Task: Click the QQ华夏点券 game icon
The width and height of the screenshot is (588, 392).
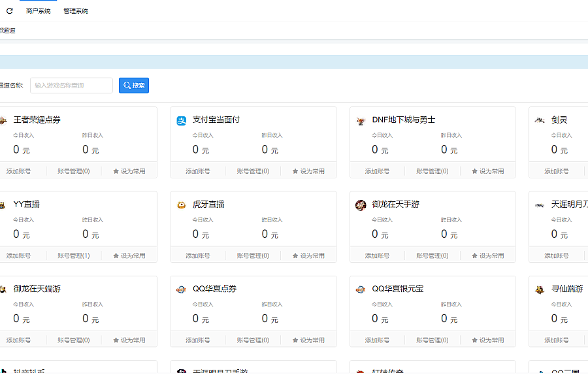Action: click(x=181, y=289)
